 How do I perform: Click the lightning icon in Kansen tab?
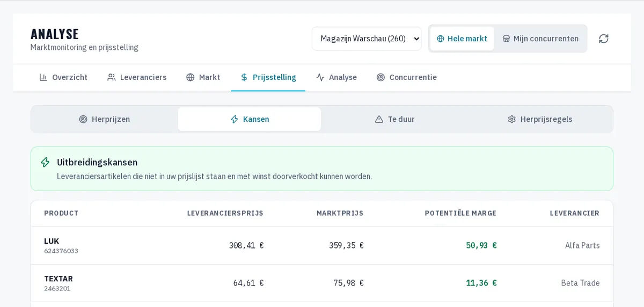click(235, 119)
